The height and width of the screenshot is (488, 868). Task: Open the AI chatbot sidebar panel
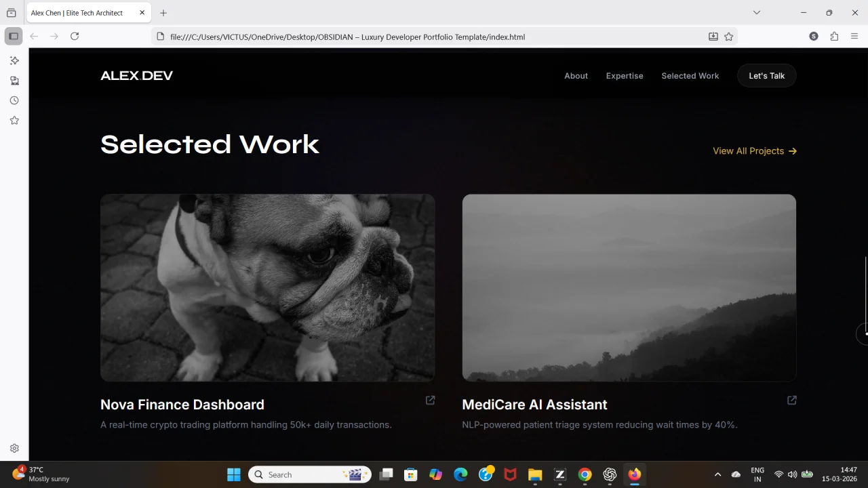(14, 61)
